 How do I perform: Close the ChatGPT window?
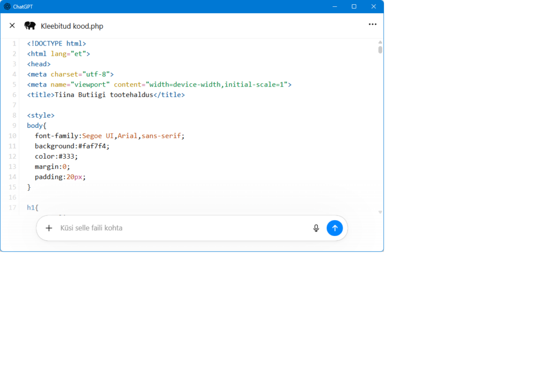coord(374,6)
